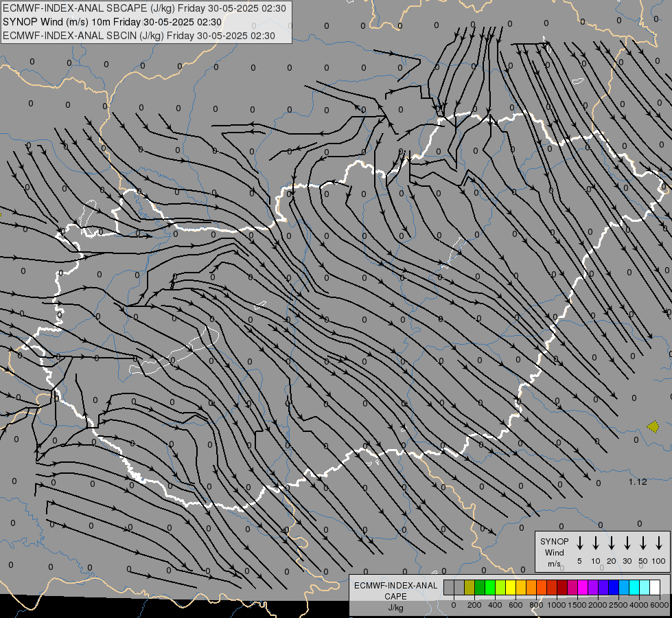Select the pure yellow CAPE swatch

(511, 588)
